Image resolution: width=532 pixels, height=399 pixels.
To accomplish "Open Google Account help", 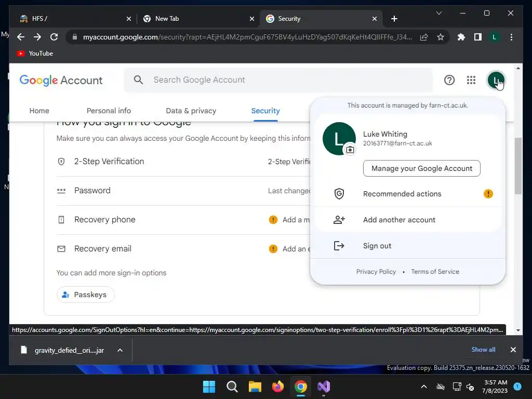I will pyautogui.click(x=449, y=80).
